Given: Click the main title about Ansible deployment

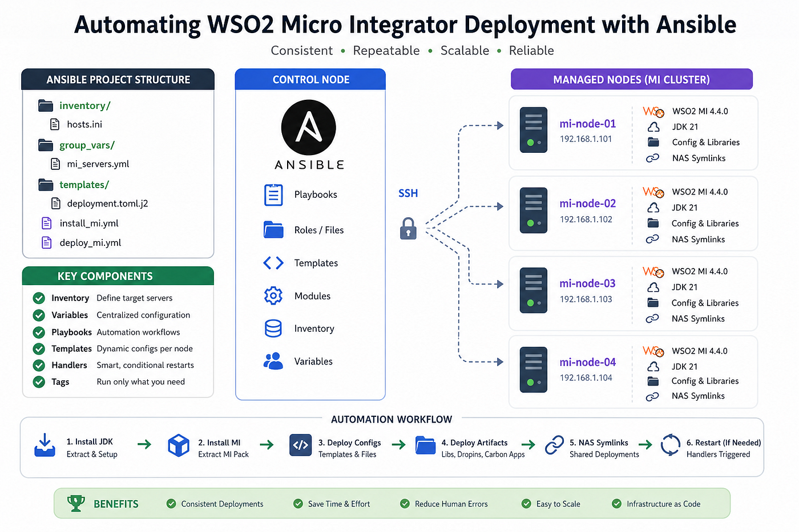Looking at the screenshot, I should coord(405,25).
